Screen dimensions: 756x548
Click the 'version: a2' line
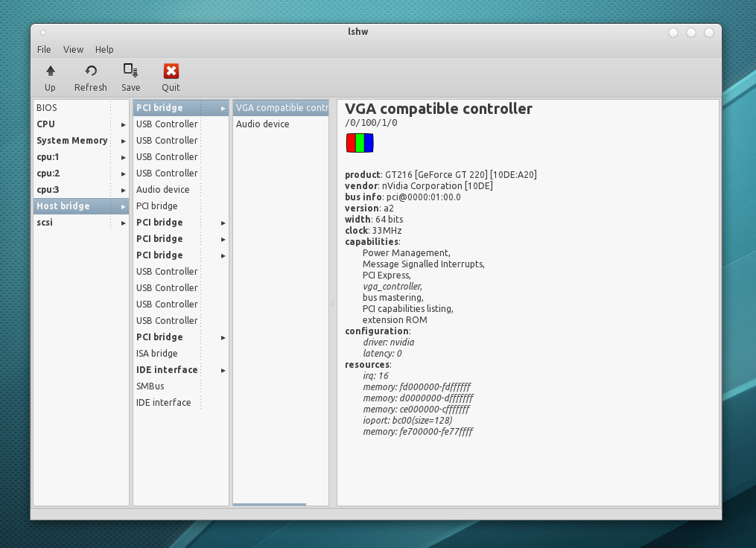(x=369, y=208)
